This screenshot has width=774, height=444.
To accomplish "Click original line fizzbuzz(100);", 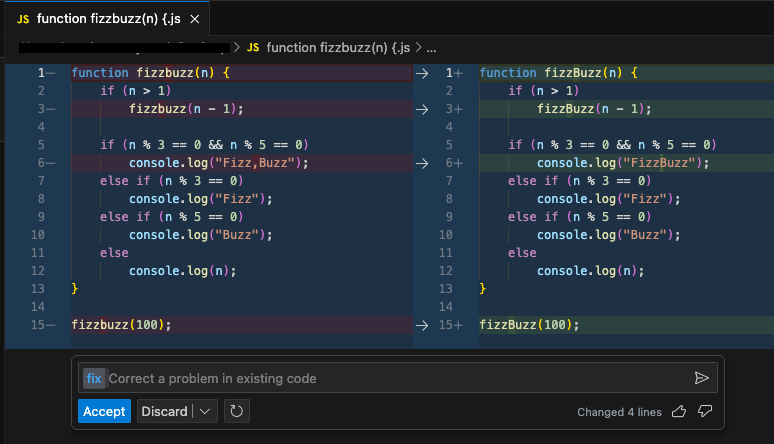I will (121, 325).
